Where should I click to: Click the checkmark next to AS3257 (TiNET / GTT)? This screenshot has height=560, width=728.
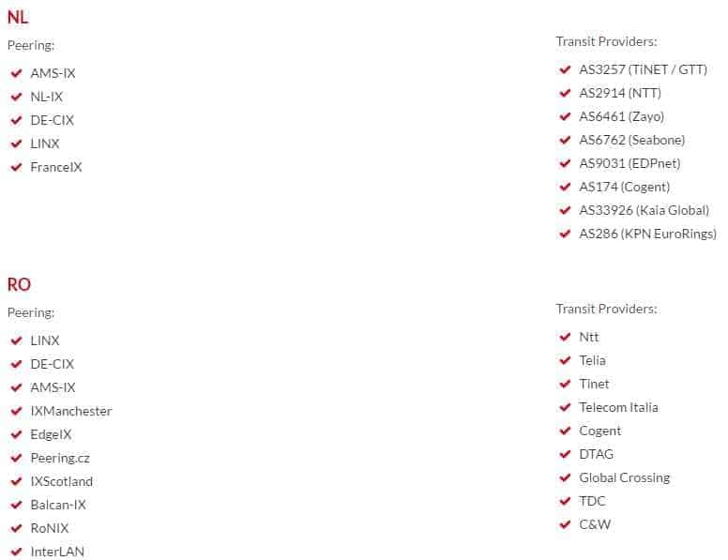point(565,69)
